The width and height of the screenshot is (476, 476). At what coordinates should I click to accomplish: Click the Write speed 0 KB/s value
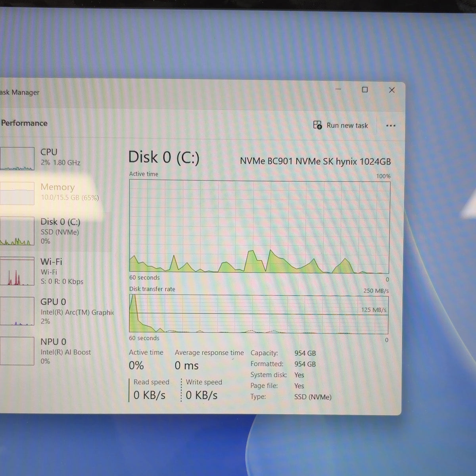202,395
